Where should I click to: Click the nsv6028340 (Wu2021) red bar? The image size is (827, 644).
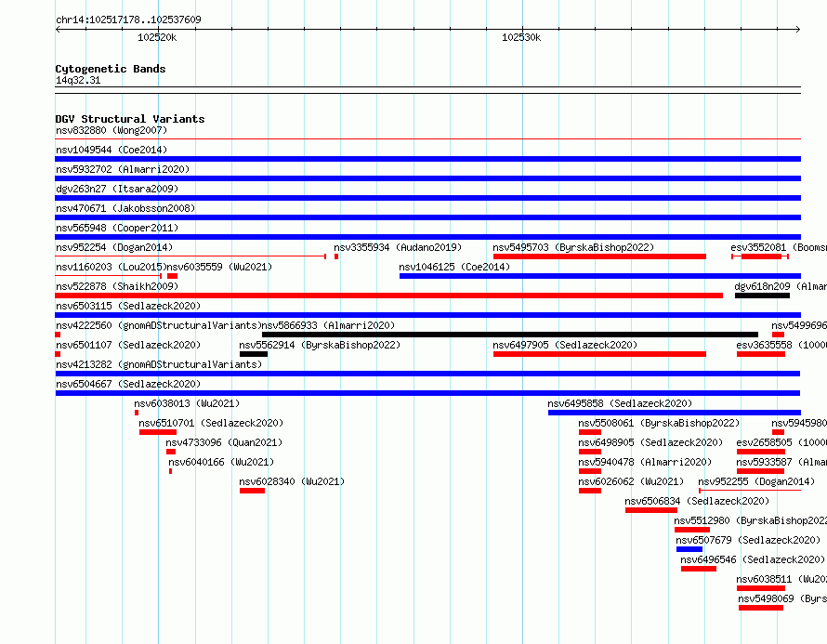coord(252,491)
